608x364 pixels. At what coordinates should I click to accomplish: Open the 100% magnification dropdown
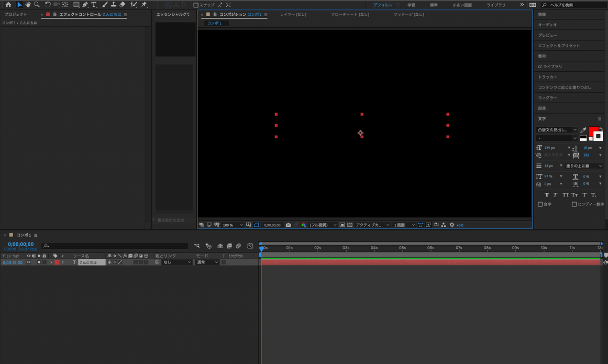(x=233, y=225)
